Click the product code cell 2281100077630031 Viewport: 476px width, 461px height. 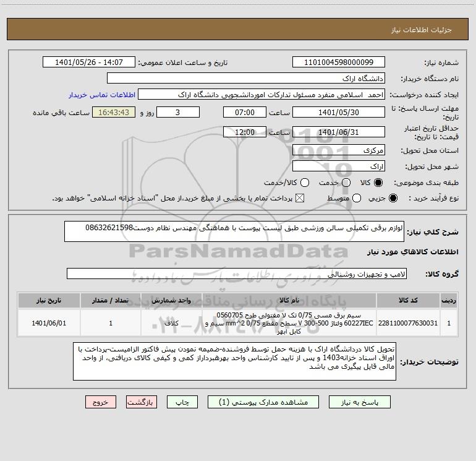click(x=408, y=323)
